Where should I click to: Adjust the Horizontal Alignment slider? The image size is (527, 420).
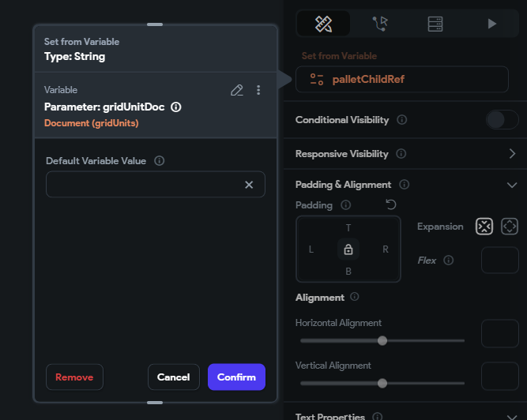pyautogui.click(x=382, y=341)
